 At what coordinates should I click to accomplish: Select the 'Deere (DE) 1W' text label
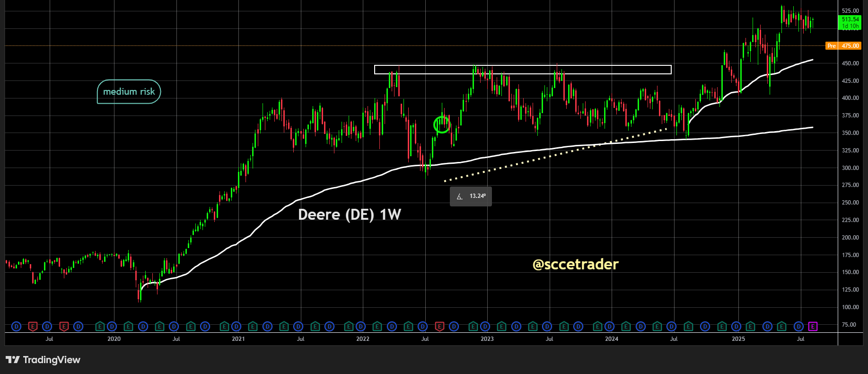click(350, 214)
